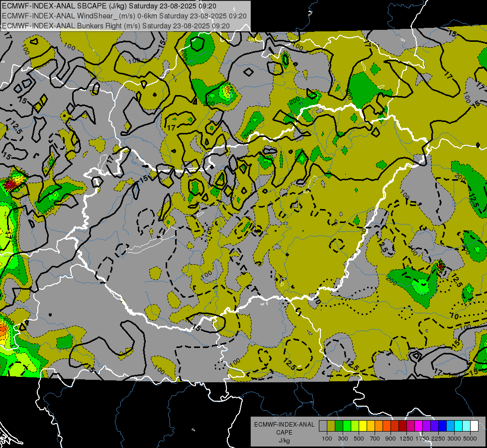The image size is (487, 448).
Task: Click ECMWF-INDEX-ANAL text in the legend box
Action: [284, 425]
